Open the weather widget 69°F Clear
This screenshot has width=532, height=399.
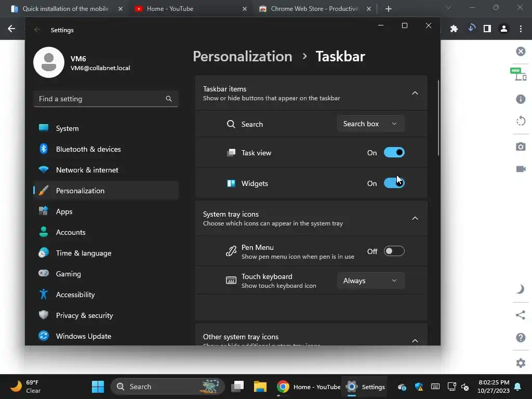pos(25,387)
